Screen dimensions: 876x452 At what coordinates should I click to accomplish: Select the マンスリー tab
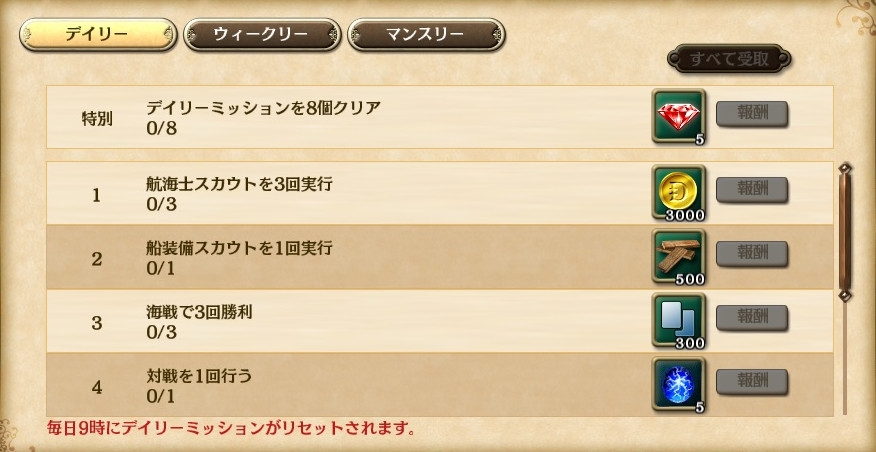click(425, 35)
